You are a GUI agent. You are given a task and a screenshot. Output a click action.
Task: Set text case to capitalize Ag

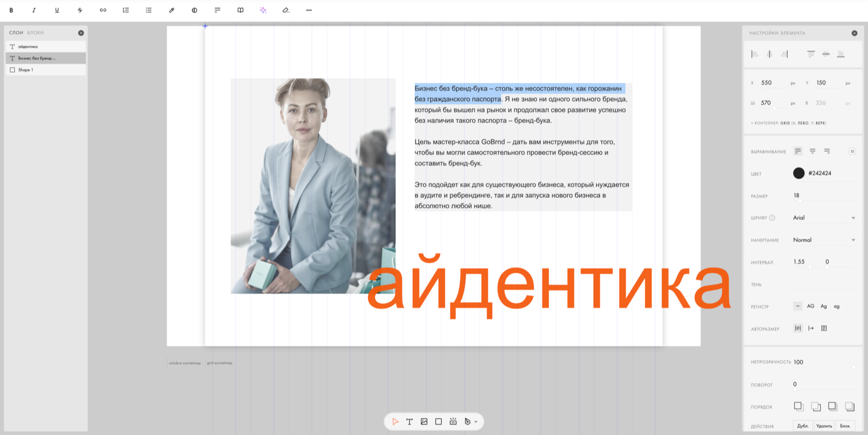824,306
